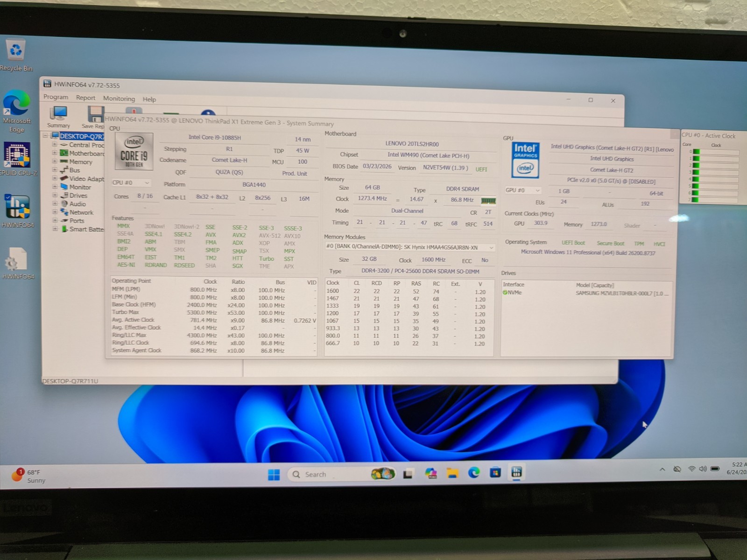Launch Microsoft Edge from the desktop shortcut
This screenshot has height=560, width=747.
pos(16,111)
